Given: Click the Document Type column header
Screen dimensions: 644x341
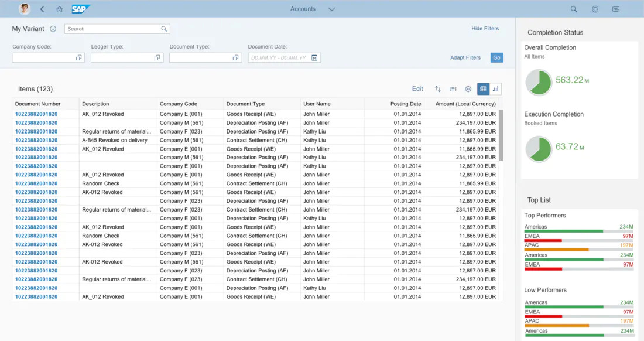Looking at the screenshot, I should click(x=246, y=104).
